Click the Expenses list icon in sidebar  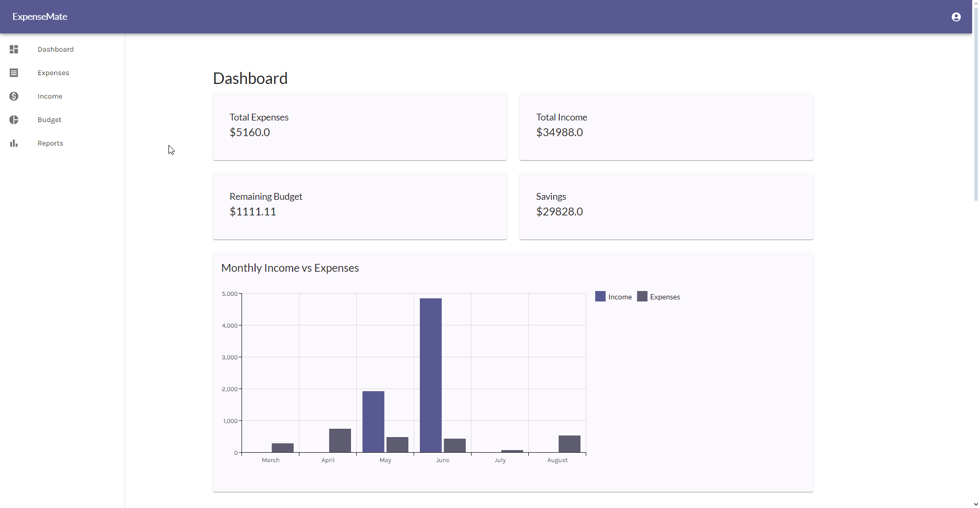(14, 72)
